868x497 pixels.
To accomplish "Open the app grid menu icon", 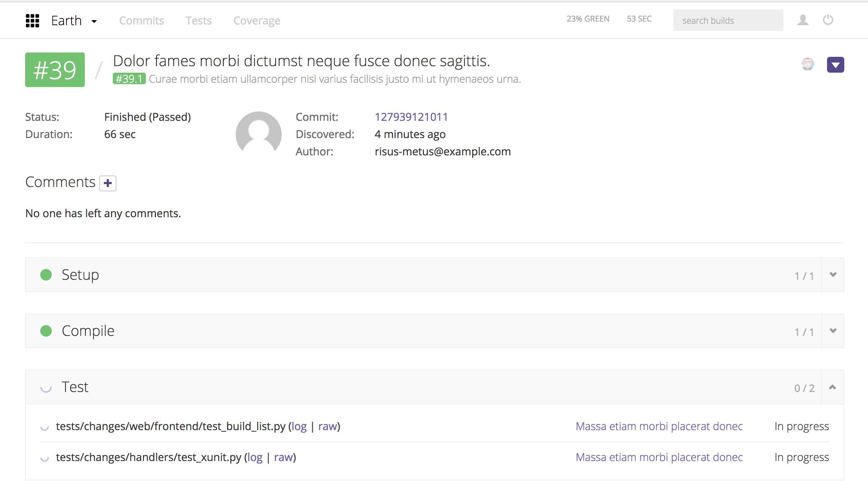I will point(33,20).
